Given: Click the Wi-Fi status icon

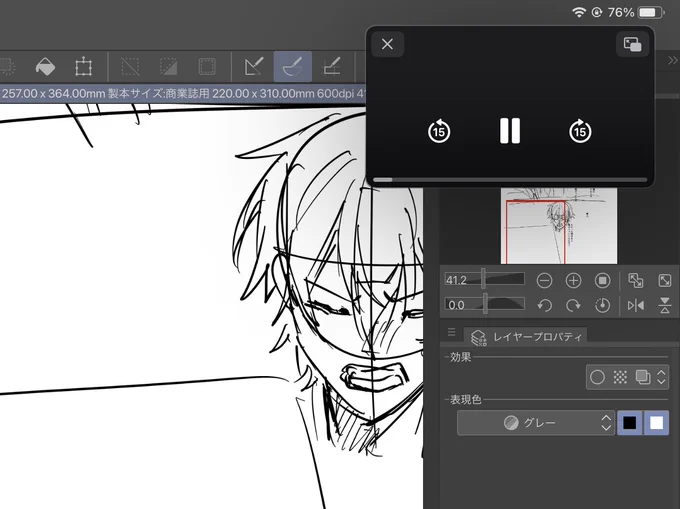Looking at the screenshot, I should [579, 12].
